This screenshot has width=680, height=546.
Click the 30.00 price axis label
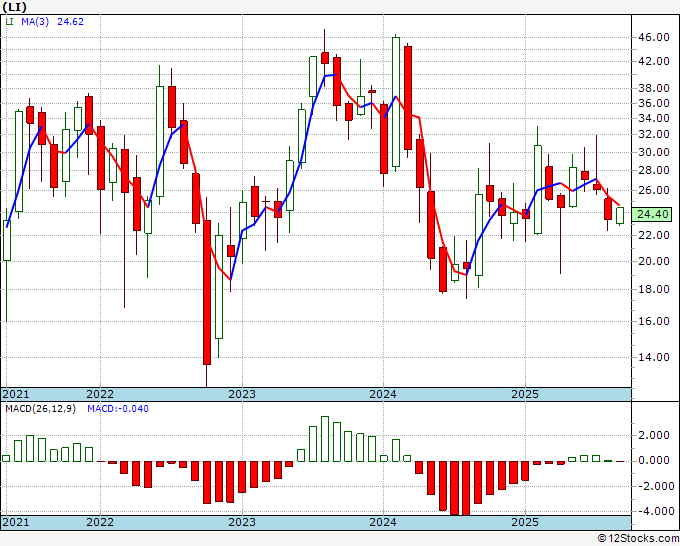click(x=653, y=152)
